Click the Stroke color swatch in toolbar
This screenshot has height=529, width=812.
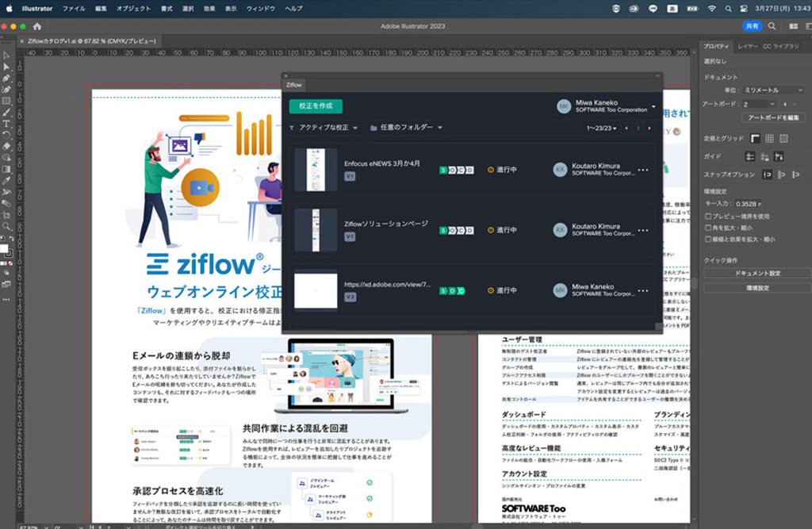coord(9,254)
